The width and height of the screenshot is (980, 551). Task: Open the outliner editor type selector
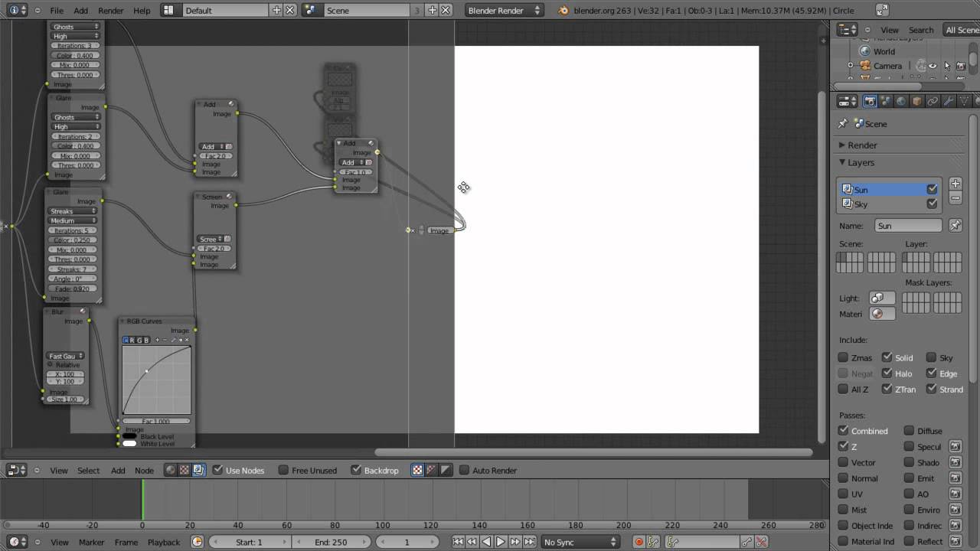pos(847,30)
